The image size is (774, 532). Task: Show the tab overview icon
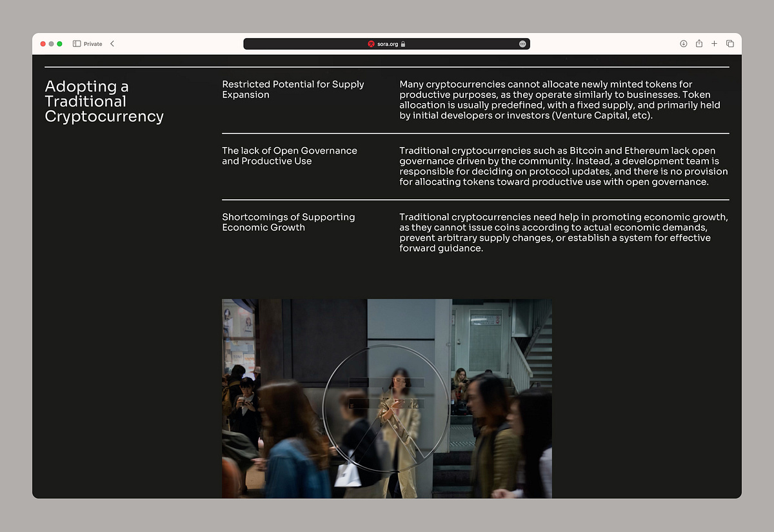[x=730, y=44]
